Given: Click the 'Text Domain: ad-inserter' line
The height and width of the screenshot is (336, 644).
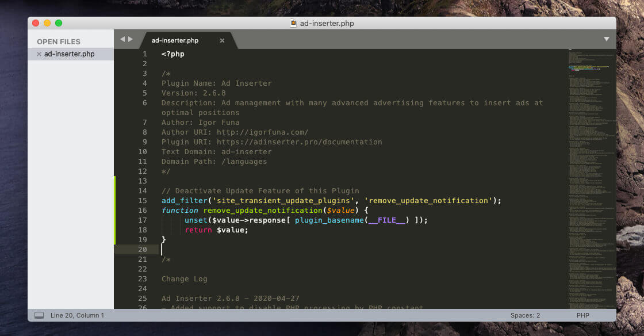Looking at the screenshot, I should point(216,152).
